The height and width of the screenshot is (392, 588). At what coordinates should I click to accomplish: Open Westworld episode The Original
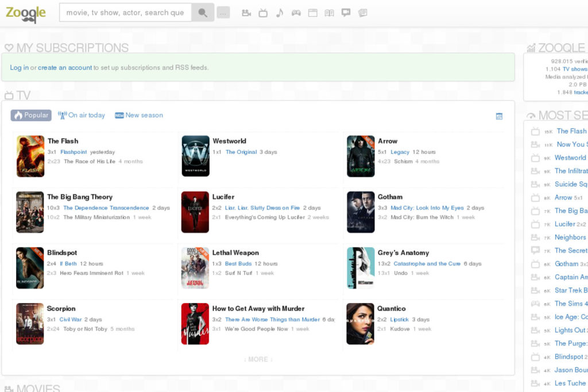pos(241,152)
